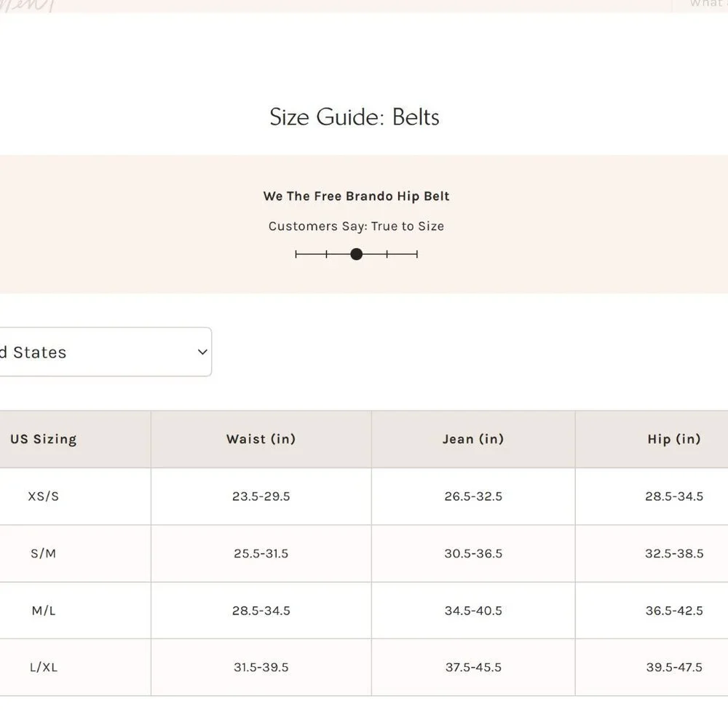Click the True to Size slider dot
This screenshot has width=728, height=728.
[x=356, y=254]
